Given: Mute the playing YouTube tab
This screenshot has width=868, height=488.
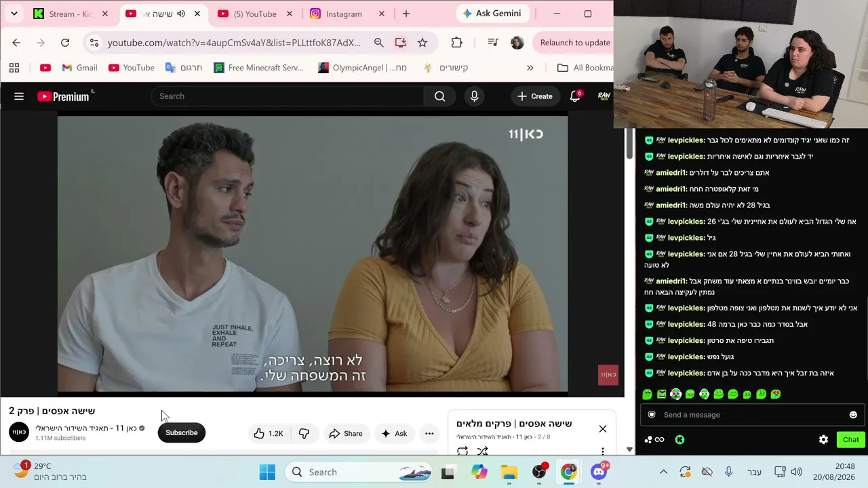Looking at the screenshot, I should click(181, 14).
